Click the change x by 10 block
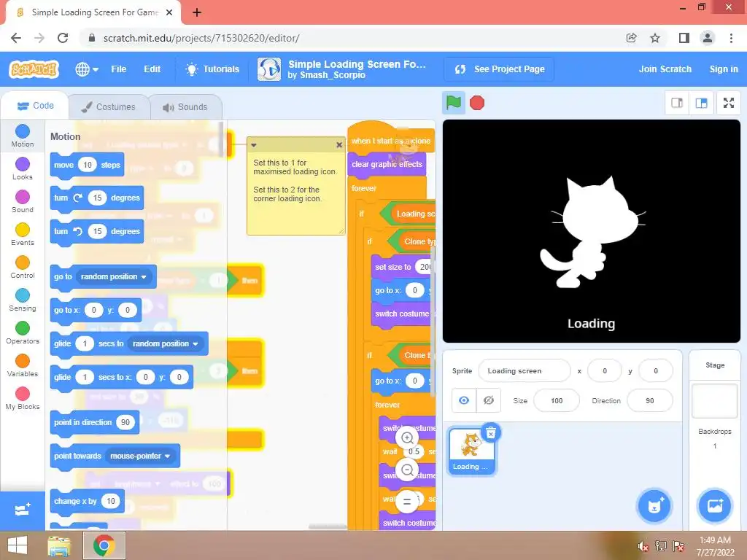747x560 pixels. pyautogui.click(x=87, y=502)
